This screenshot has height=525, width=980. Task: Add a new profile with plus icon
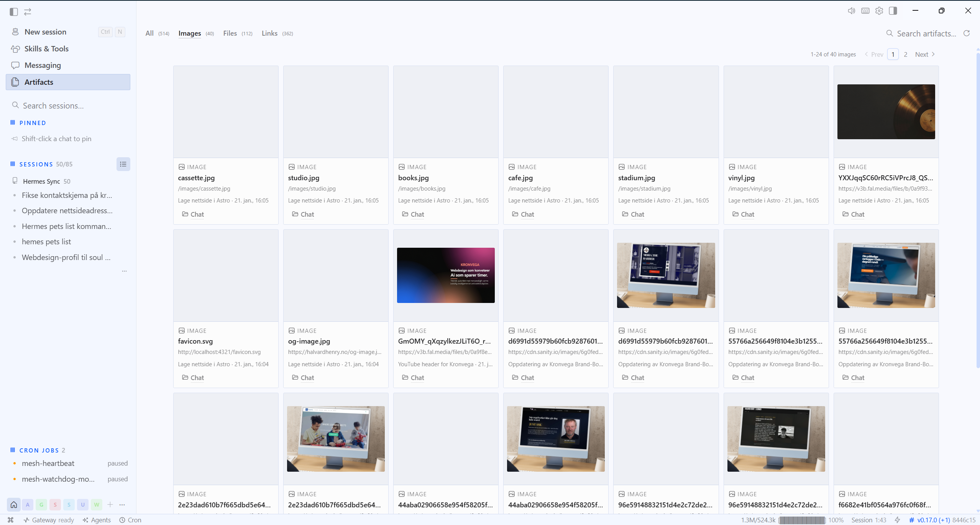(110, 505)
